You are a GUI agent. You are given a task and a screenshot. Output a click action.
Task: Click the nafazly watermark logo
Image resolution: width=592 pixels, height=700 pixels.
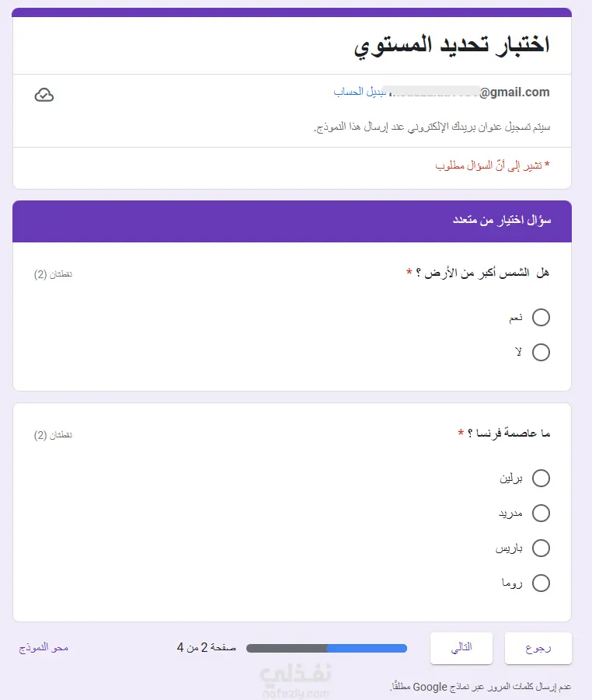tap(295, 674)
